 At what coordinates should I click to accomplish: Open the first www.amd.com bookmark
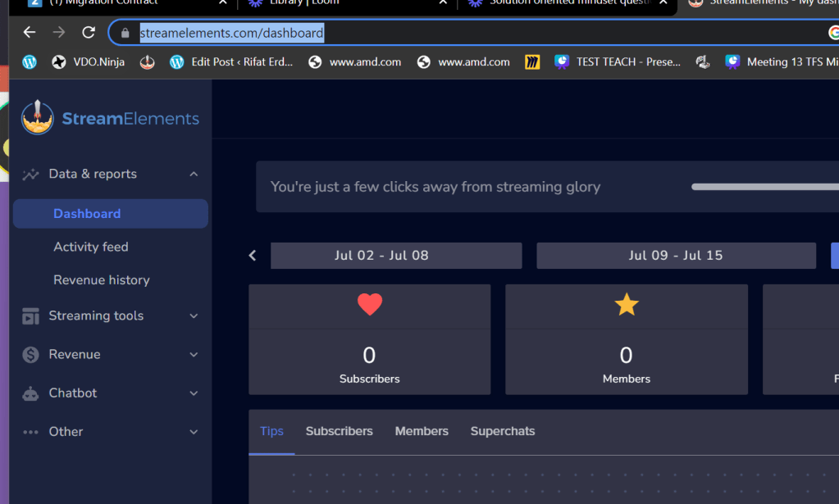(x=355, y=62)
